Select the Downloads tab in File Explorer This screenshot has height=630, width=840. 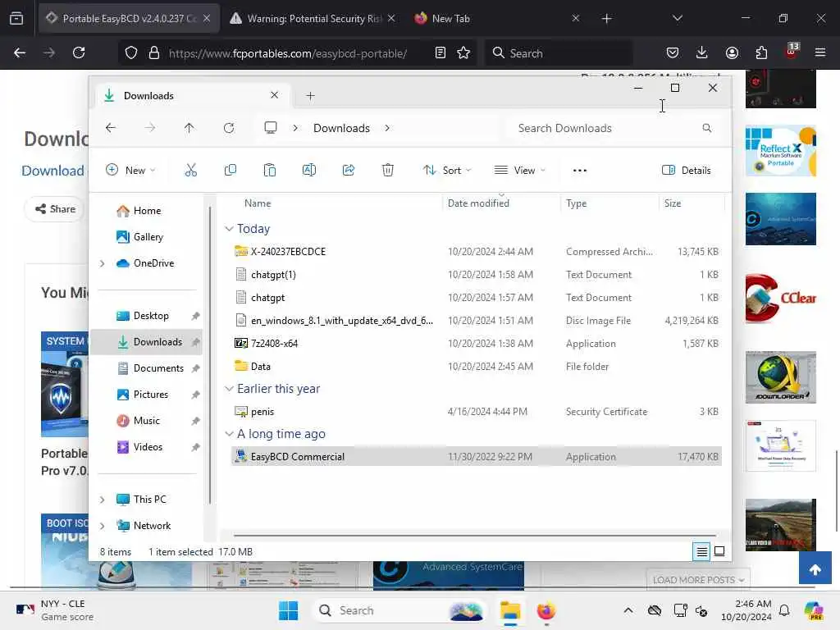(x=193, y=95)
